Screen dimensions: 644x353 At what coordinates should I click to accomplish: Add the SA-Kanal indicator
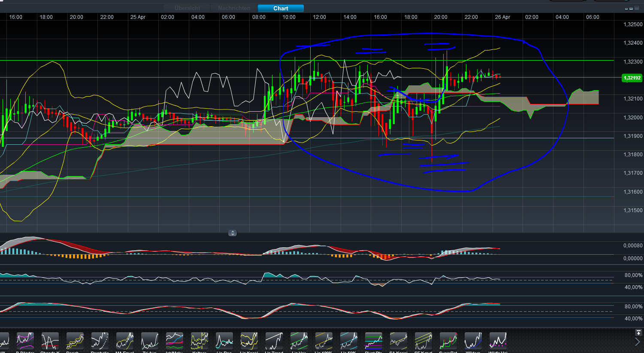398,341
